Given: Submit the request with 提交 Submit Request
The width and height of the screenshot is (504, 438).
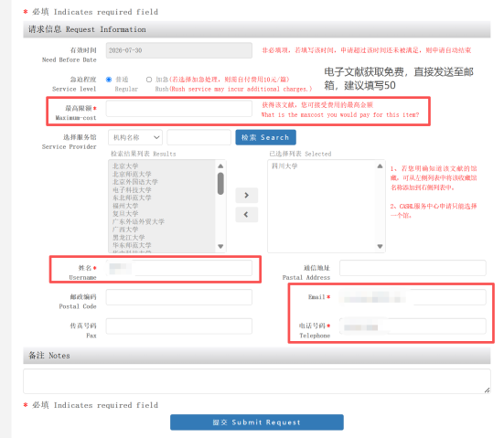Looking at the screenshot, I should coord(257,422).
